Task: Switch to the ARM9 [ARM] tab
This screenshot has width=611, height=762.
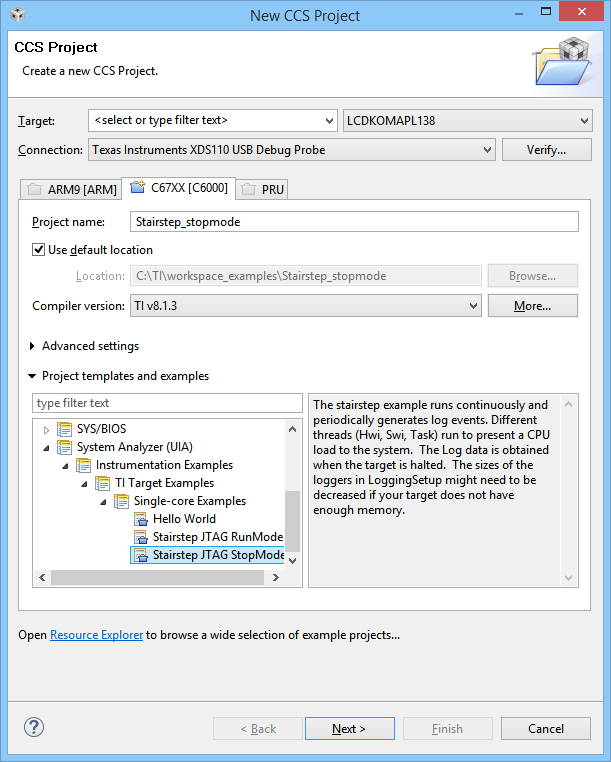Action: coord(71,189)
